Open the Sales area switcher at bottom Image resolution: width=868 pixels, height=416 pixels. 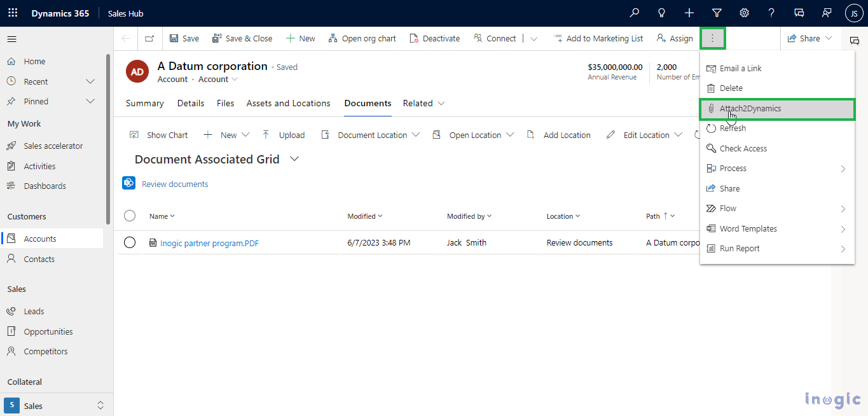tap(54, 405)
